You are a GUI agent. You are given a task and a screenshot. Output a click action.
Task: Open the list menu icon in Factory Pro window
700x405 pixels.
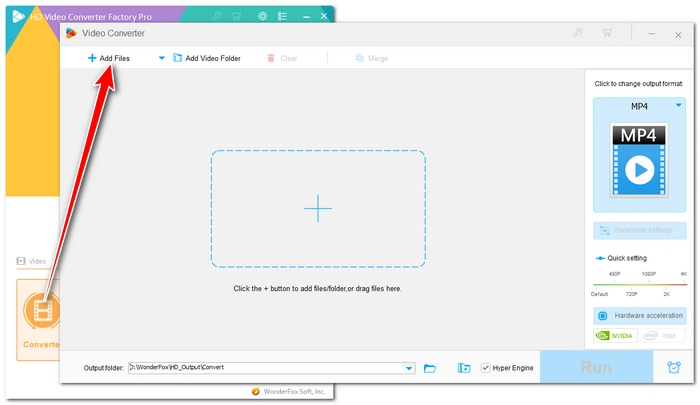[282, 17]
